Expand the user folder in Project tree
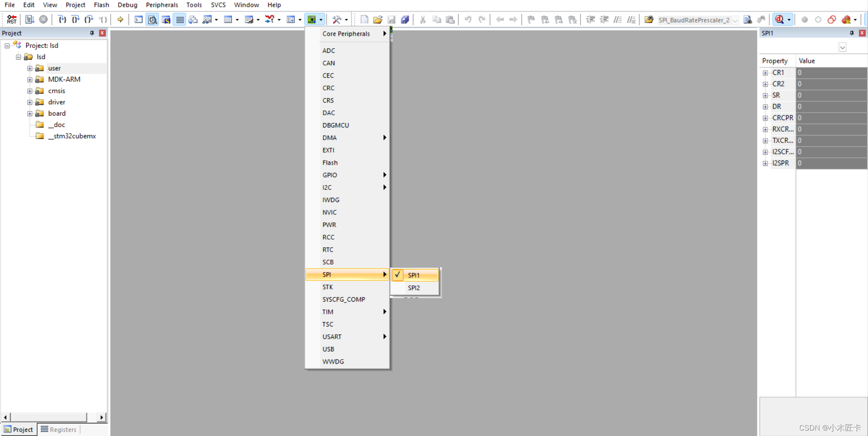 (30, 68)
